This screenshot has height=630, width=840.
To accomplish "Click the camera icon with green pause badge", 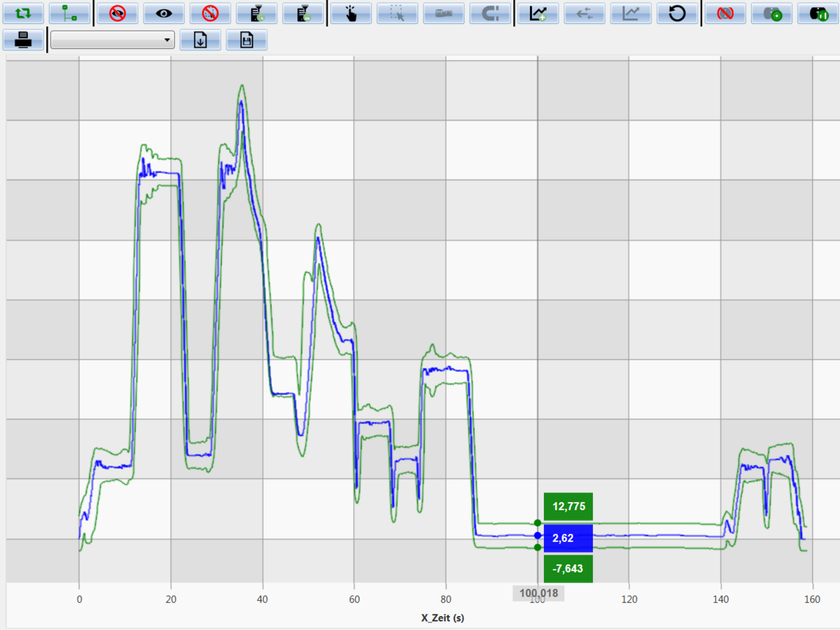I will point(818,13).
